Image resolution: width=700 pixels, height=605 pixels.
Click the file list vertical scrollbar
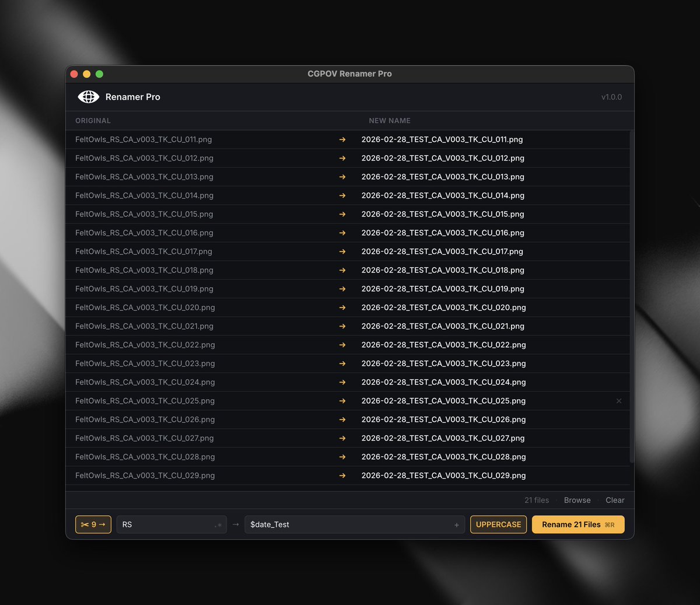pos(632,298)
